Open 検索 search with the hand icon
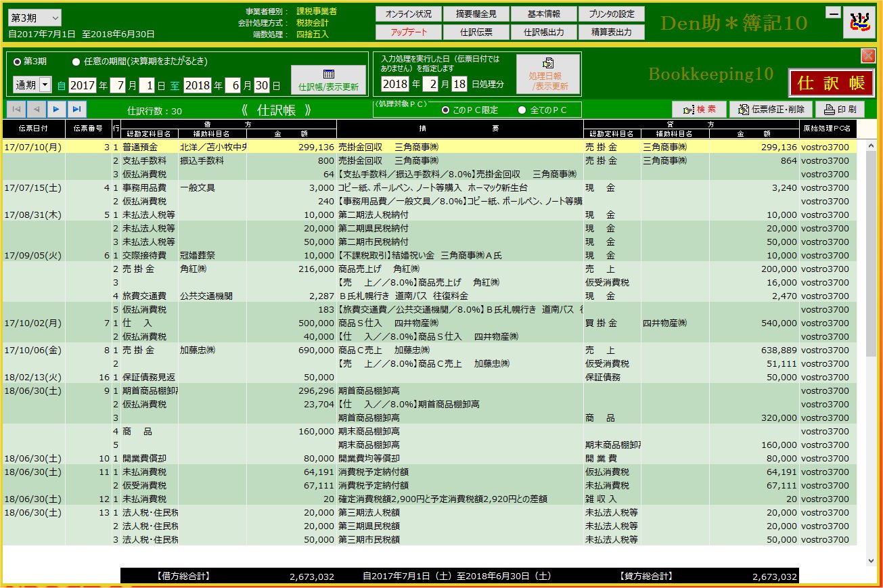The image size is (883, 588). (699, 110)
